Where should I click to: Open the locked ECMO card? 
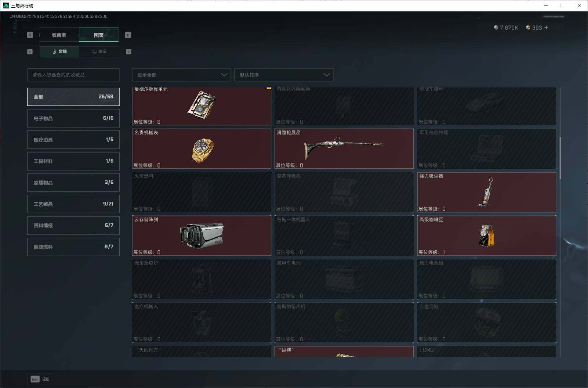click(x=487, y=352)
